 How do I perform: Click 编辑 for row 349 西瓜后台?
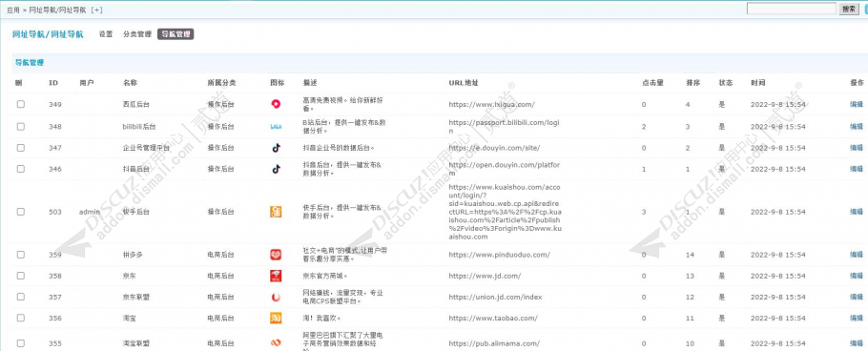point(857,104)
